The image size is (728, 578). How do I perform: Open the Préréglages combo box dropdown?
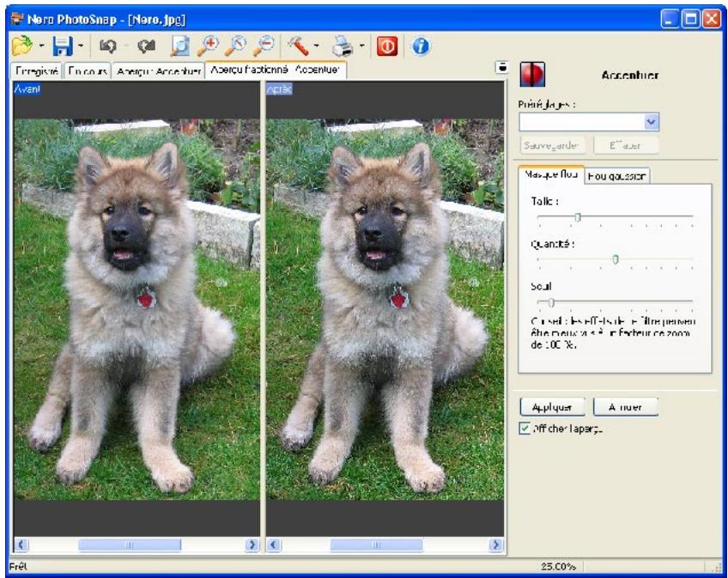pyautogui.click(x=651, y=122)
